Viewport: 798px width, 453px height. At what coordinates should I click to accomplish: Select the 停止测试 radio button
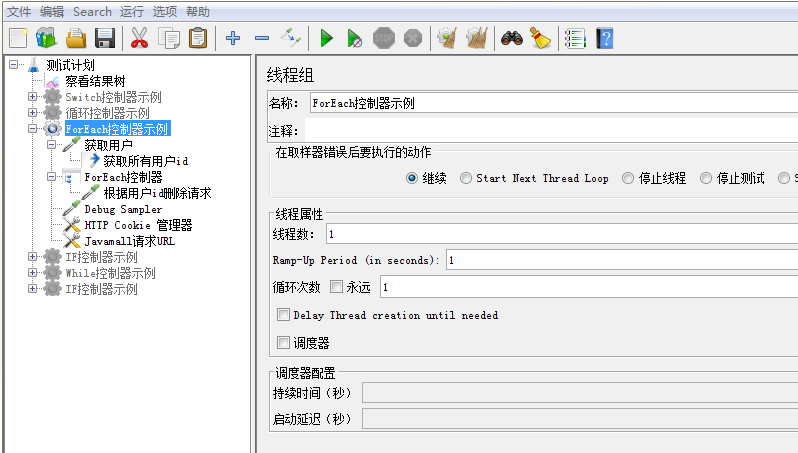click(x=706, y=178)
